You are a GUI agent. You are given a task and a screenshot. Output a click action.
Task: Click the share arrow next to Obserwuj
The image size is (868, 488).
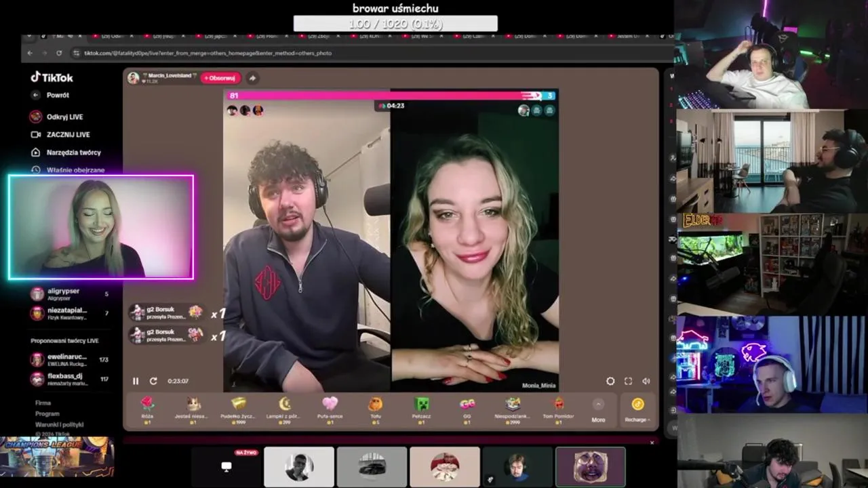(252, 78)
